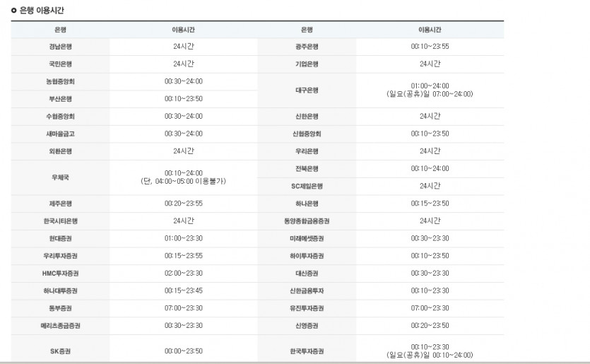Select the 경남은행 bank name cell
Image resolution: width=590 pixels, height=364 pixels.
coord(60,47)
